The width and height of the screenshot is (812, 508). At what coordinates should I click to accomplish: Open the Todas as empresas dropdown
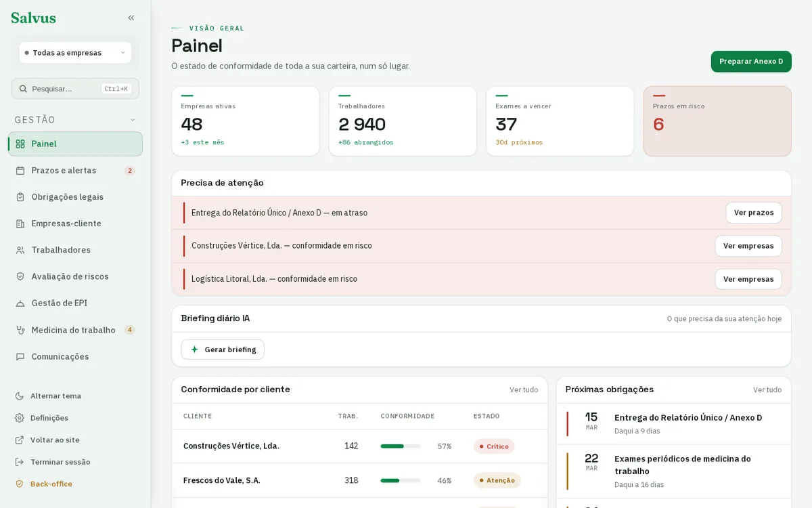pos(75,53)
